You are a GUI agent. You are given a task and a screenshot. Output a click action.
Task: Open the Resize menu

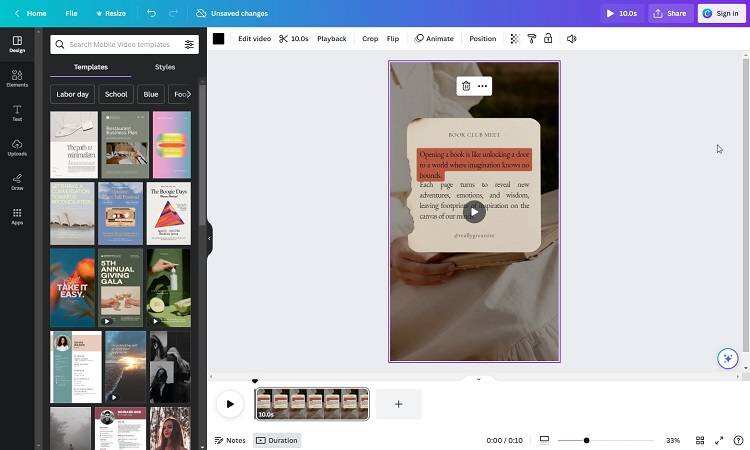point(110,13)
